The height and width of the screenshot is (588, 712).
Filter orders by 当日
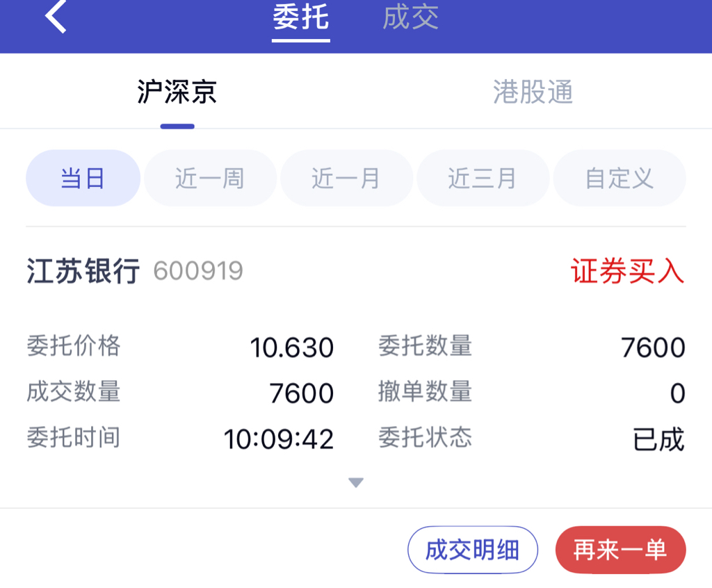click(x=83, y=178)
